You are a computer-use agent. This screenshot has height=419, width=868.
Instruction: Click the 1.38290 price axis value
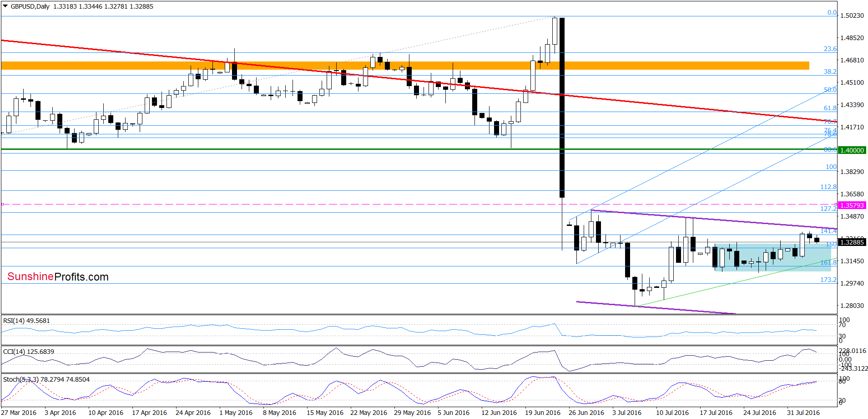(x=852, y=172)
